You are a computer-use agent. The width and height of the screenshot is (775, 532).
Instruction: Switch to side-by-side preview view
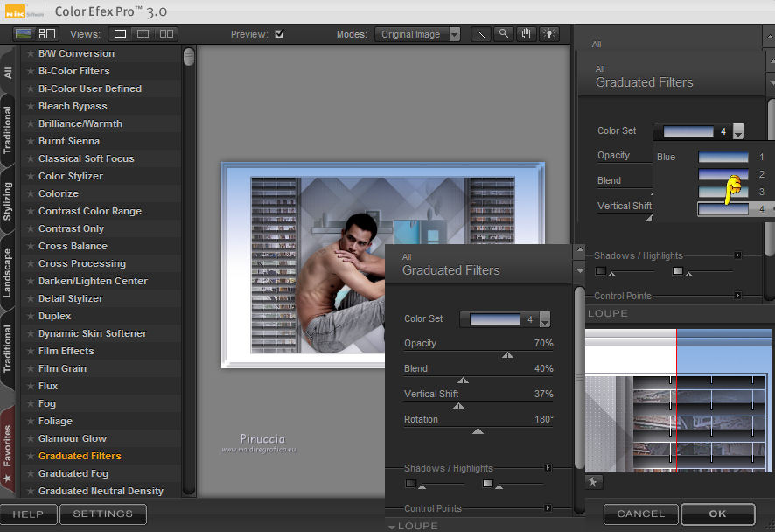(x=166, y=34)
